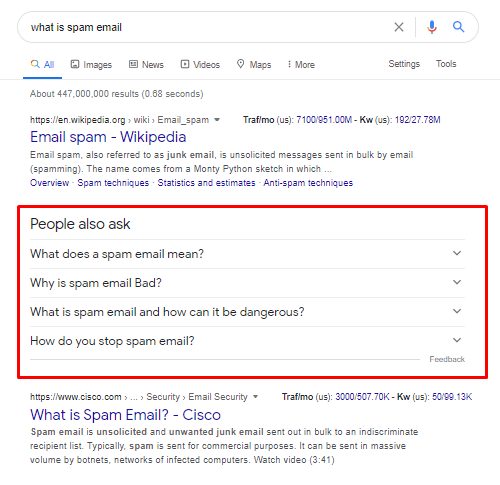Click the blue magnifier search icon

[x=458, y=27]
